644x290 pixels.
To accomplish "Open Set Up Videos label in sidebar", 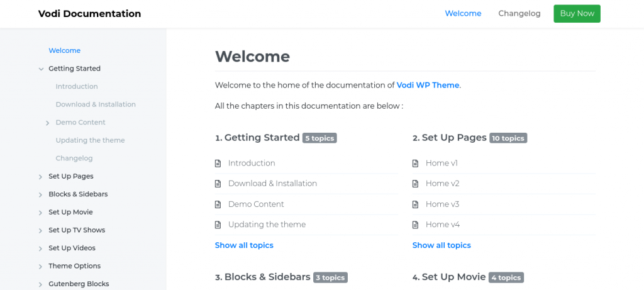I will [72, 248].
